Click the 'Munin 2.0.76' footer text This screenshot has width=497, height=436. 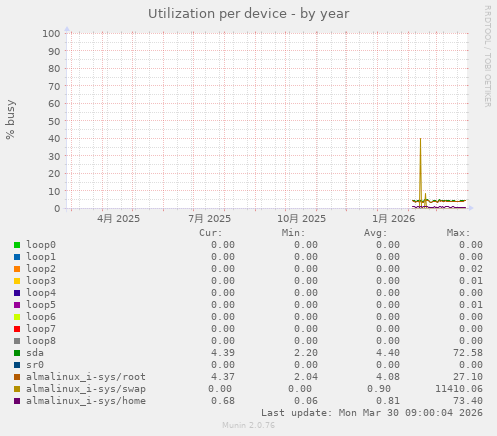(x=249, y=425)
